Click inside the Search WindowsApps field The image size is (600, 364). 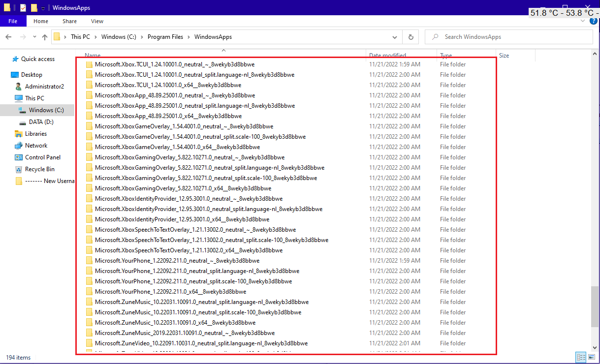[x=509, y=37]
